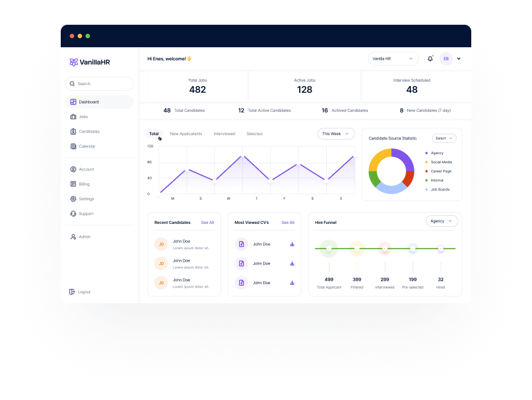Download the second John Doe CV

(x=292, y=263)
